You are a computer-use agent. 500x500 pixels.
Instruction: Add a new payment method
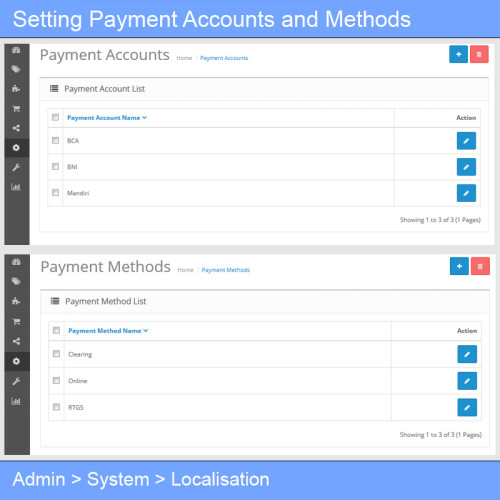(x=459, y=266)
